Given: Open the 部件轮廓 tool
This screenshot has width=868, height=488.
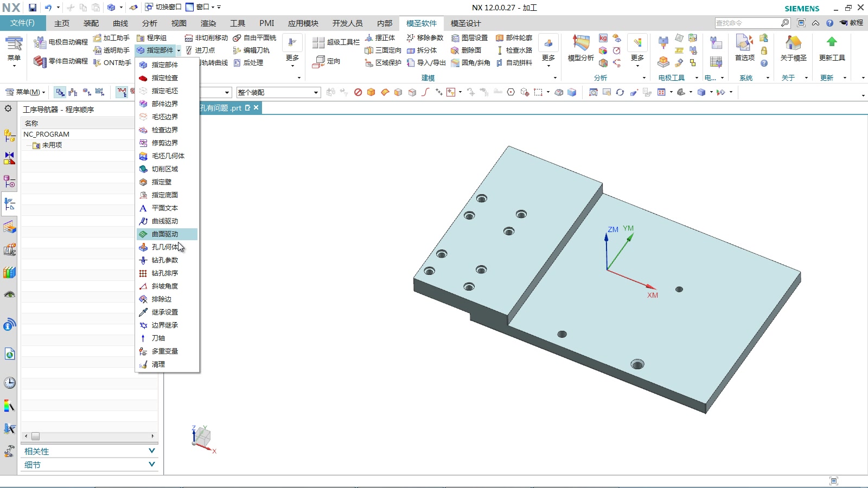Looking at the screenshot, I should [514, 38].
